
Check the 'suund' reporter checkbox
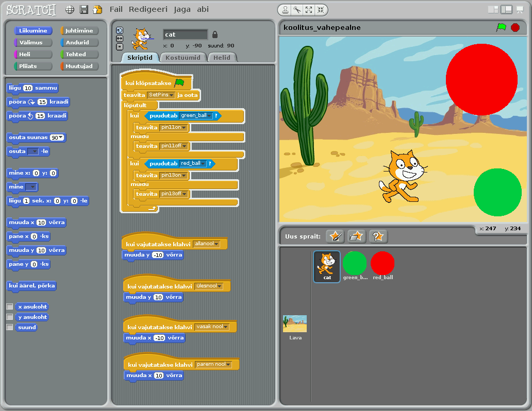coord(9,327)
